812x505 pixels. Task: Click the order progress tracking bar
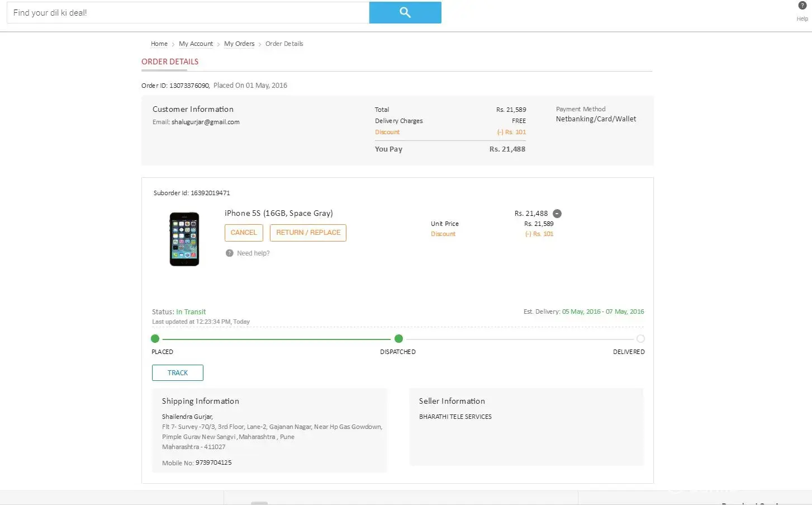(x=277, y=339)
